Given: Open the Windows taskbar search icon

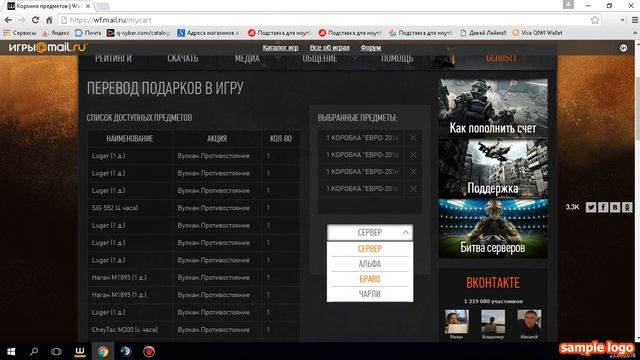Looking at the screenshot, I should pyautogui.click(x=34, y=351).
